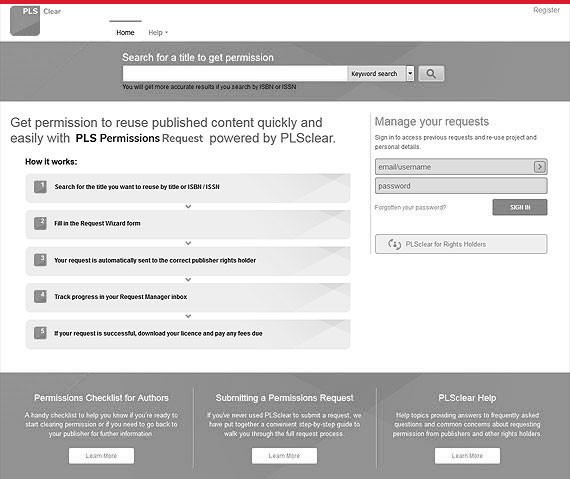Click the SIGN IN button
This screenshot has height=479, width=570.
point(520,207)
